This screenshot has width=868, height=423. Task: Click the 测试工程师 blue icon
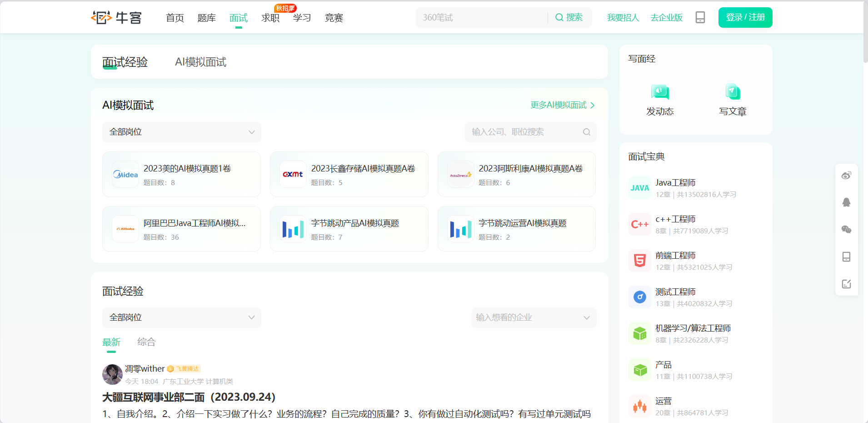point(640,297)
